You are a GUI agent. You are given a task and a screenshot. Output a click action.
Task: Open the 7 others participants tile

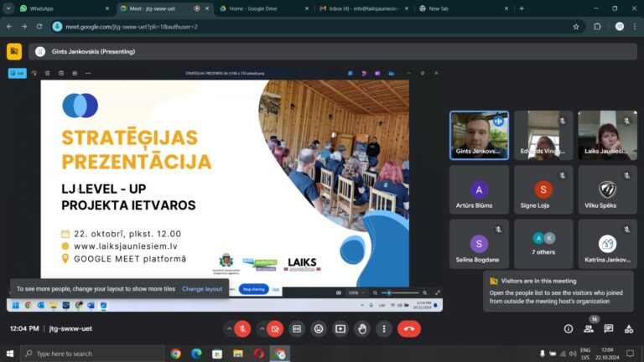tap(543, 244)
